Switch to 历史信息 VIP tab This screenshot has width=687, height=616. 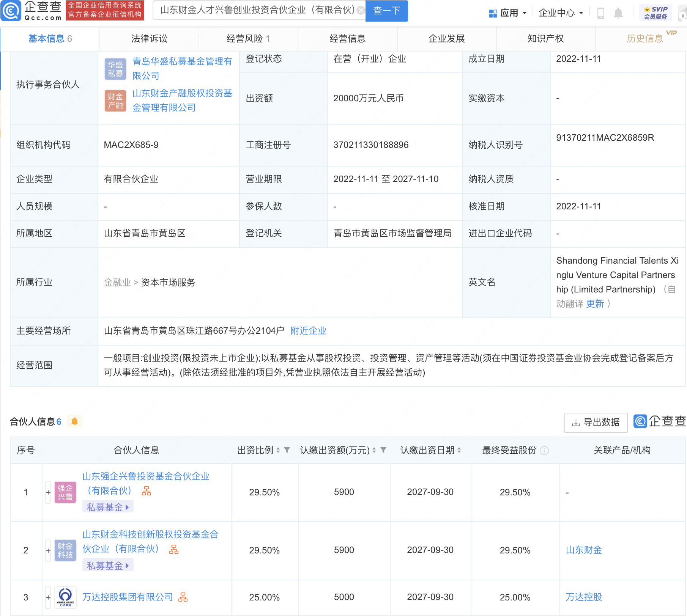click(x=645, y=39)
